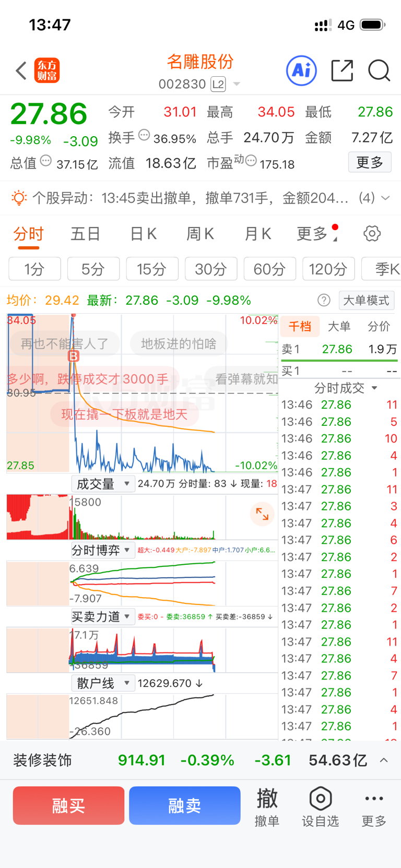Screen dimensions: 401x868
Task: Open the bottom 更多 ellipsis icon
Action: 374,807
